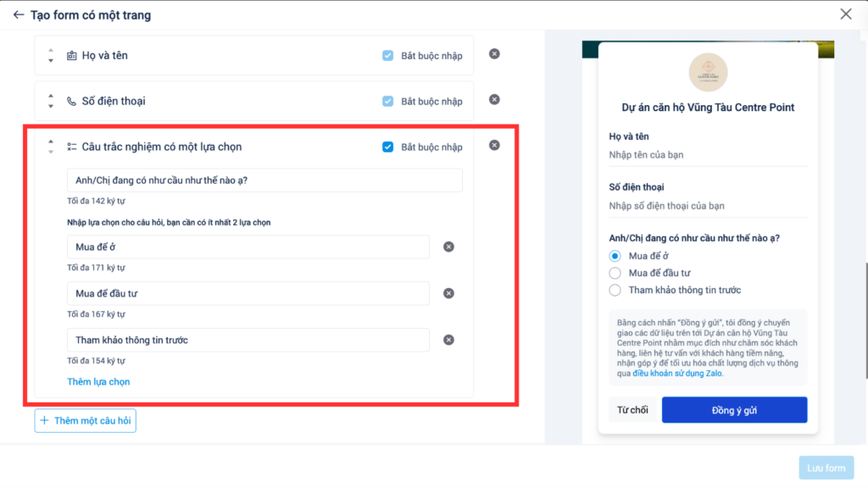Toggle Bắt buộc nhập for Họ và tên
The height and width of the screenshot is (488, 868).
coord(387,56)
